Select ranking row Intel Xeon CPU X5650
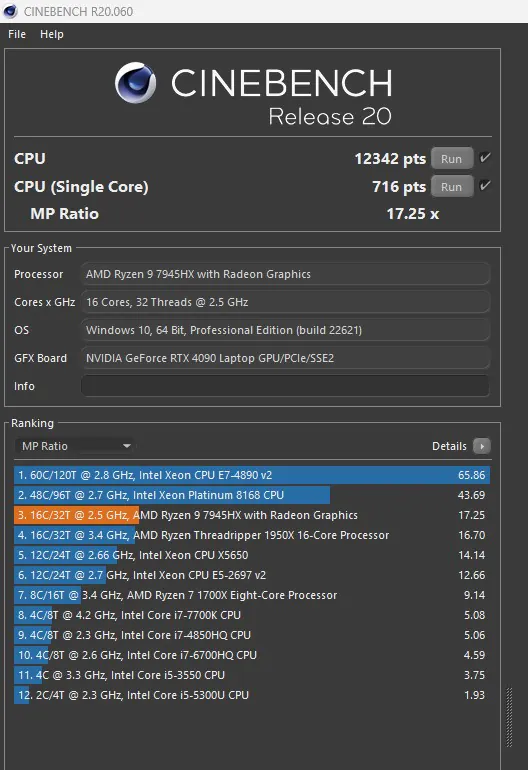 pos(252,555)
